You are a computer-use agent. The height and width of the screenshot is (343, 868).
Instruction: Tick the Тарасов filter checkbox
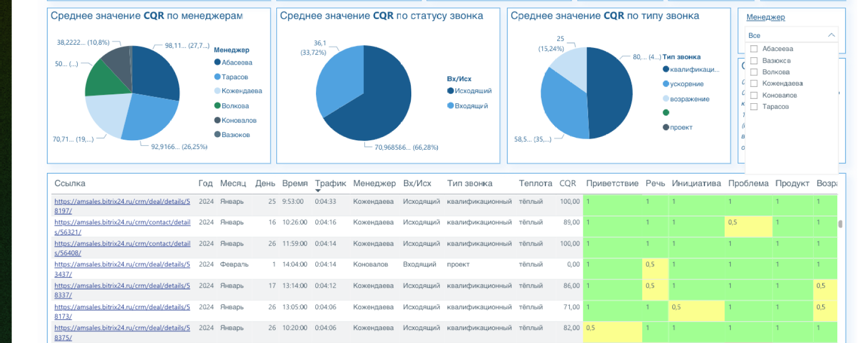tap(754, 107)
